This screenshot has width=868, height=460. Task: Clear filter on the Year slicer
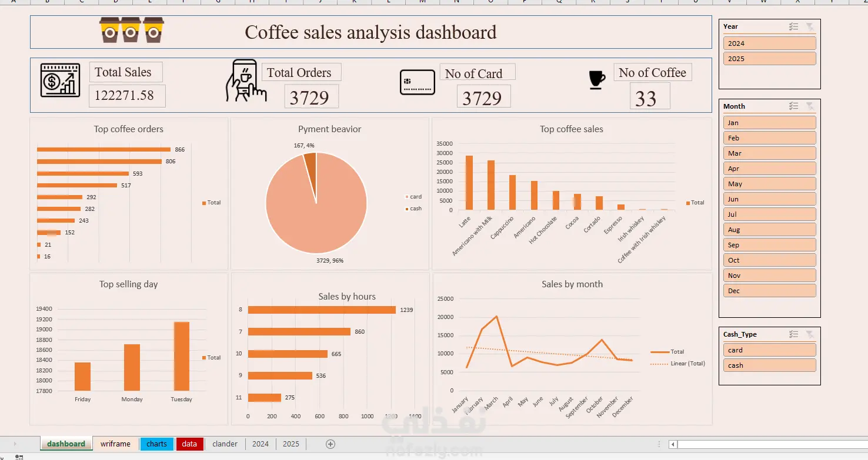(x=810, y=26)
